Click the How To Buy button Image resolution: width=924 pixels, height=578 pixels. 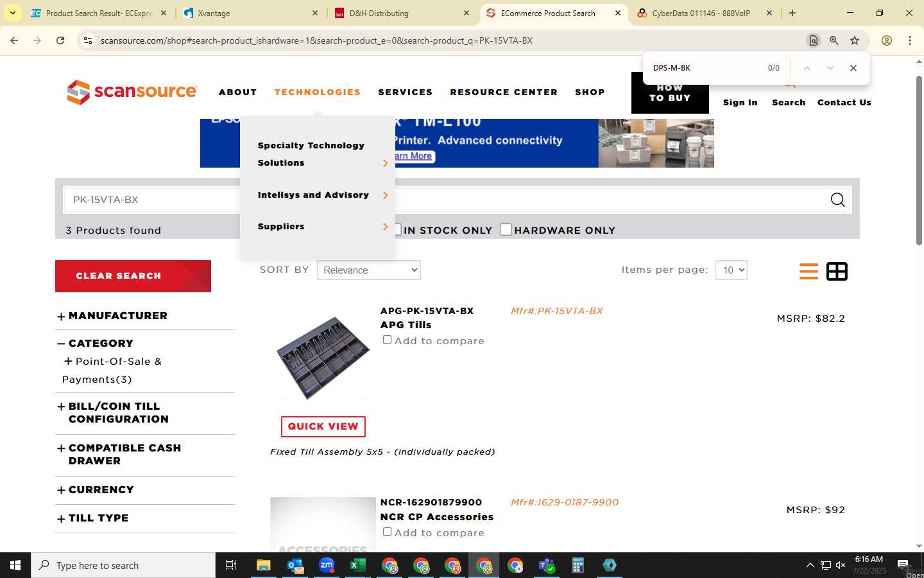pos(670,93)
